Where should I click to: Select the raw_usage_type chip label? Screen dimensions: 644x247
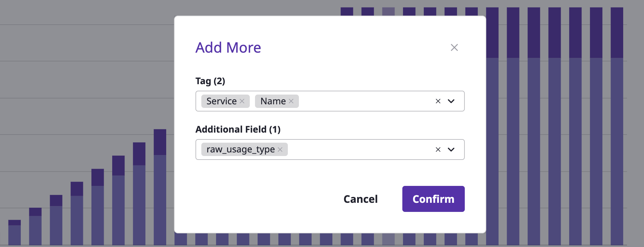tap(240, 149)
